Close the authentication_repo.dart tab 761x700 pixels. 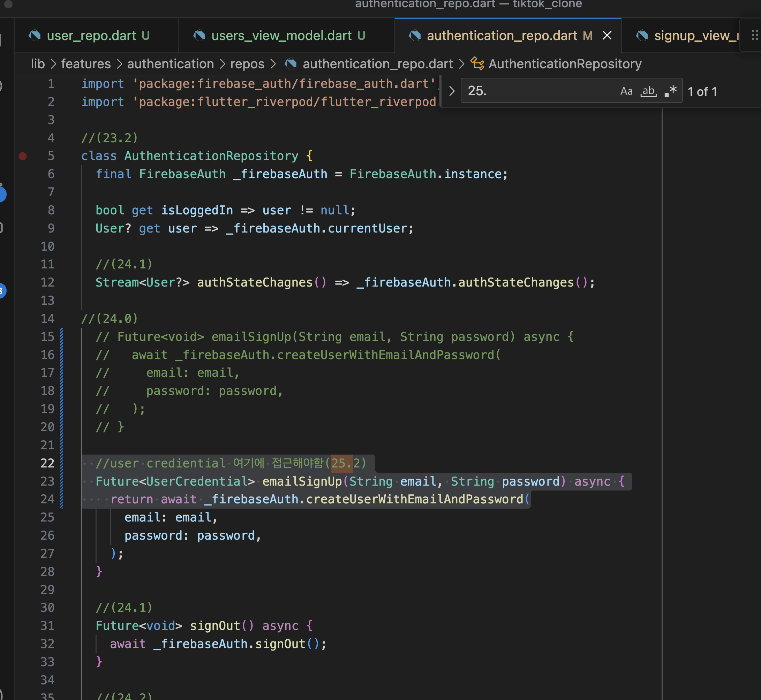(x=607, y=36)
